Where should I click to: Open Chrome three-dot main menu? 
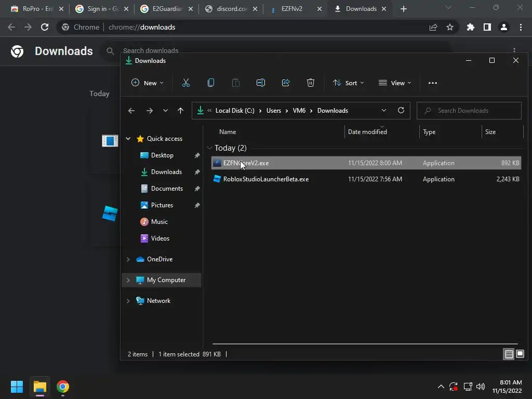tap(521, 27)
